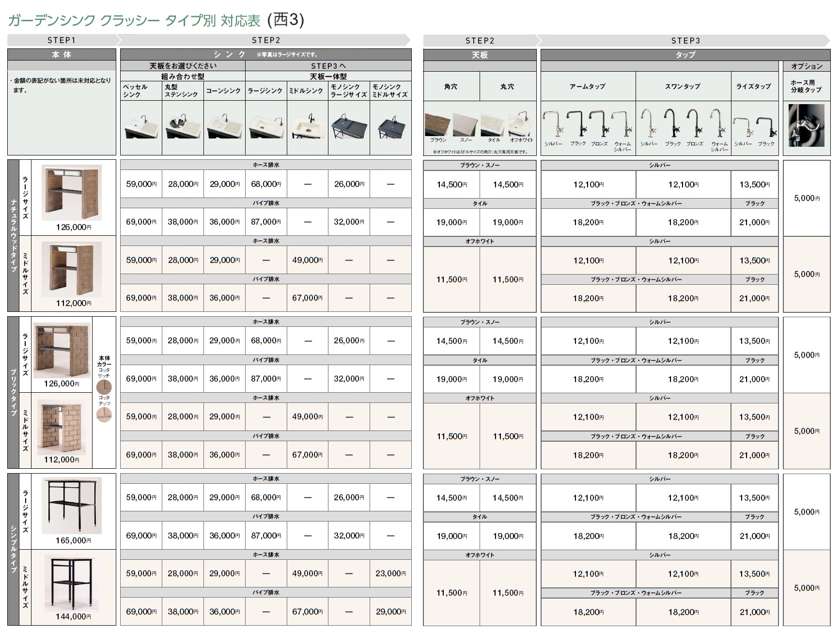Pick the コッタナッツ brick color swatch

(104, 414)
